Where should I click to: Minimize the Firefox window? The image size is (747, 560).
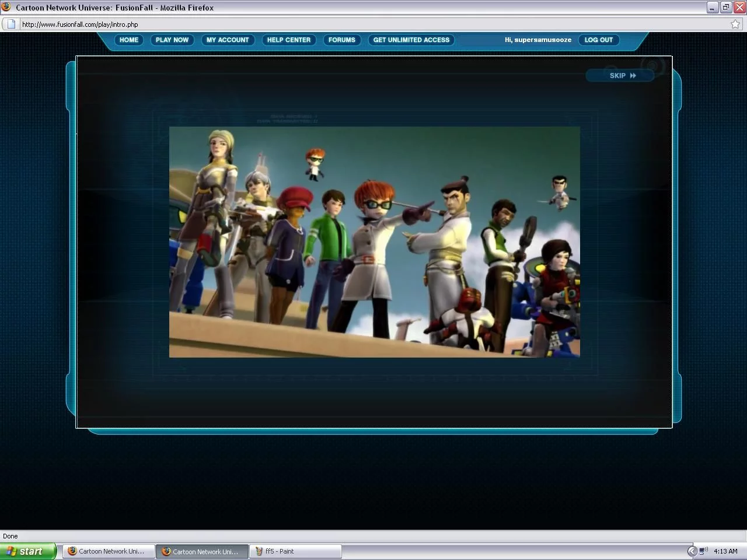[713, 8]
